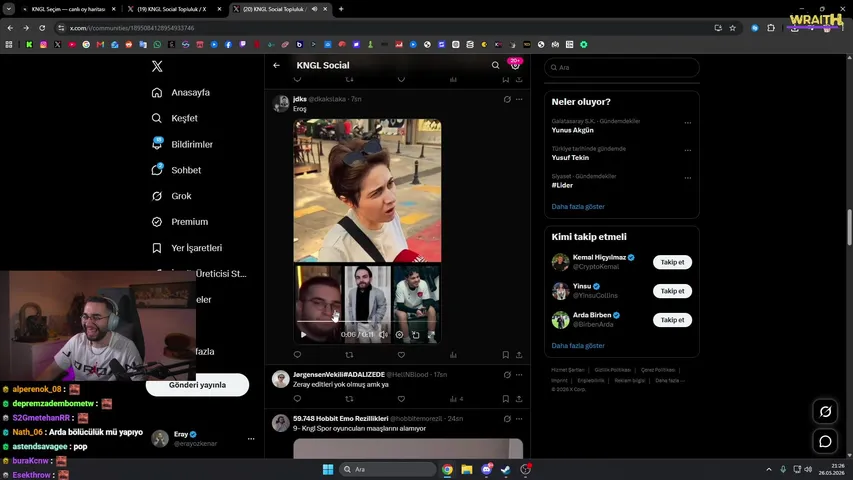Share the jdks video post
Screen dimensions: 853x480
coord(519,355)
